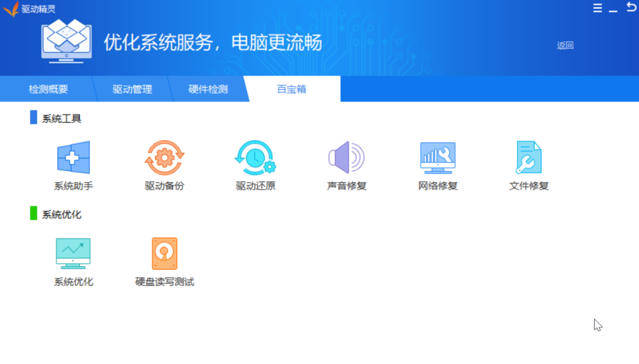
Task: Start the 声音修复 speaker icon
Action: pos(346,157)
